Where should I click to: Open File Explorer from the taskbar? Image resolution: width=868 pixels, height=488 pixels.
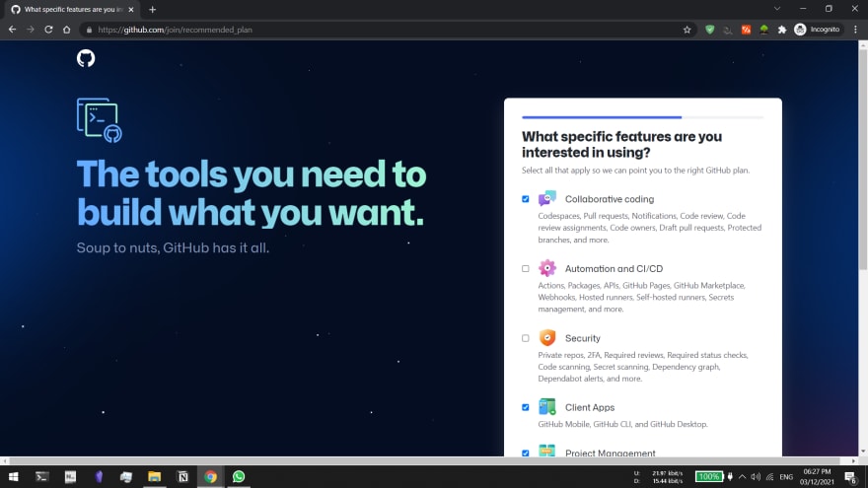point(154,476)
